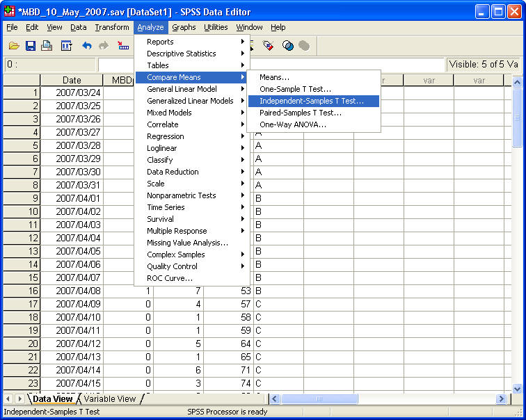Choose Means... from Compare Means
The height and width of the screenshot is (420, 526).
coord(314,77)
